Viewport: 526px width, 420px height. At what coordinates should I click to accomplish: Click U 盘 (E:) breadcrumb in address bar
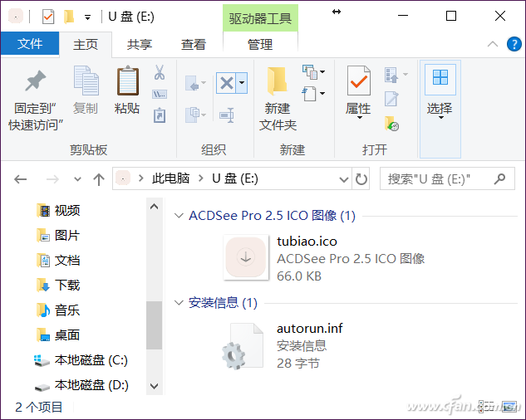pyautogui.click(x=235, y=178)
